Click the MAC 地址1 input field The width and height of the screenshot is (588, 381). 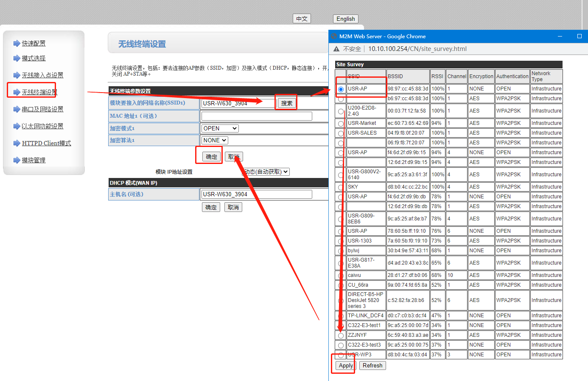[x=257, y=116]
